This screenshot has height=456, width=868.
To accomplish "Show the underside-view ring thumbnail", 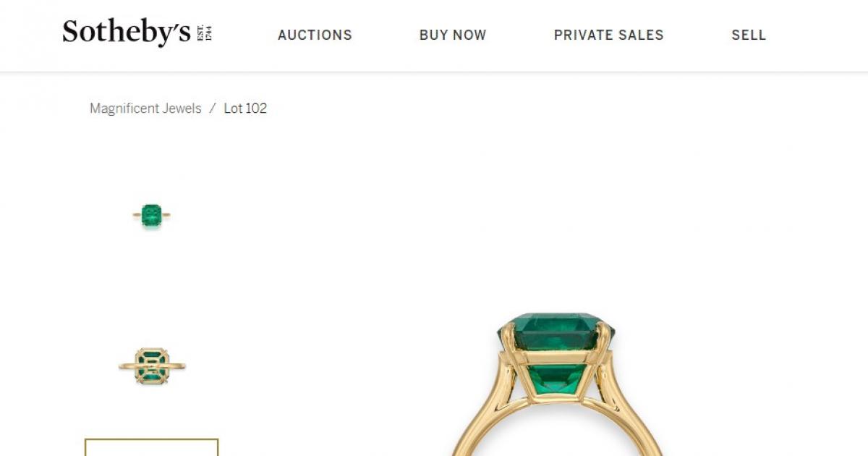I will (x=152, y=366).
